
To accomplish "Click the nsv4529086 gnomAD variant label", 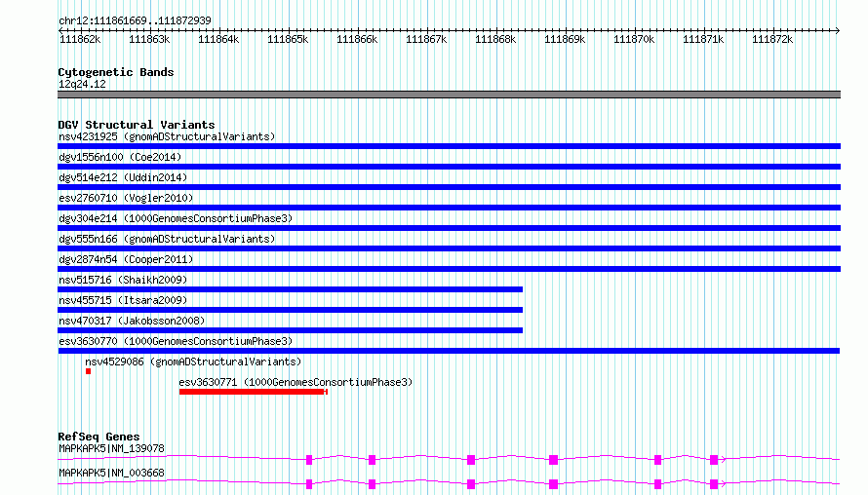I will [193, 362].
